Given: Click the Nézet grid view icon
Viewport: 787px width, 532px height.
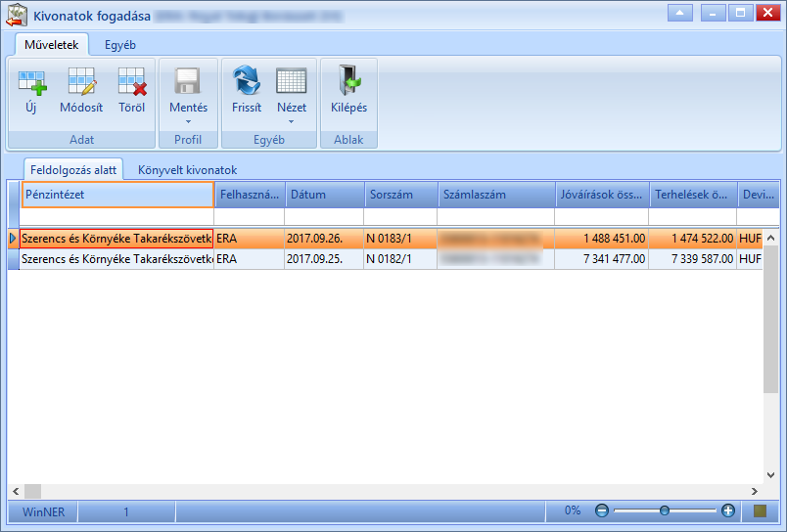Looking at the screenshot, I should [x=291, y=81].
